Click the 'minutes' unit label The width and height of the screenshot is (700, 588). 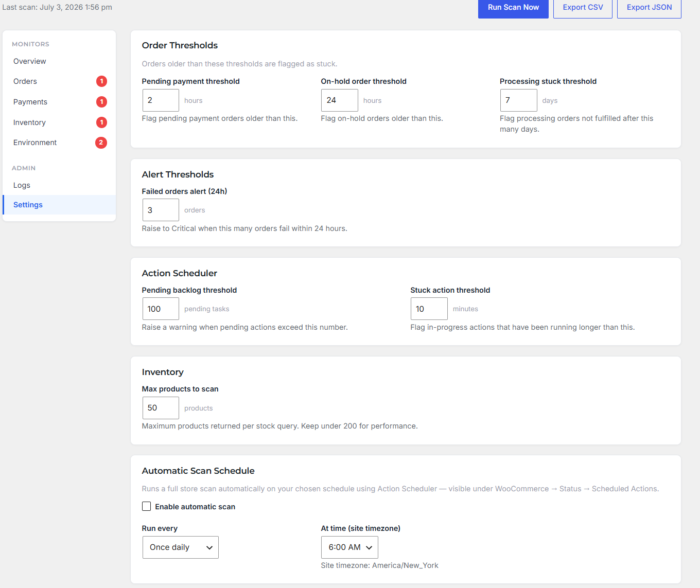click(x=465, y=309)
